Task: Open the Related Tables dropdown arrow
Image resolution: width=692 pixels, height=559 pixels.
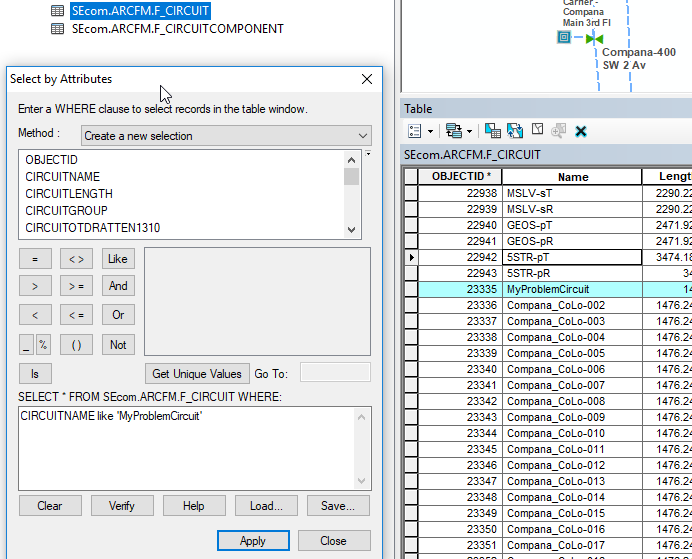Action: coord(469,131)
